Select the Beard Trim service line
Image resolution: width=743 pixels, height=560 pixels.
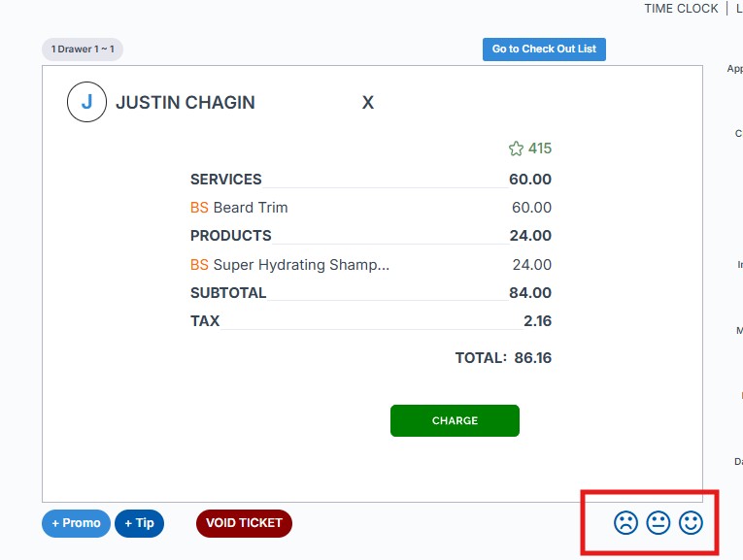click(251, 208)
